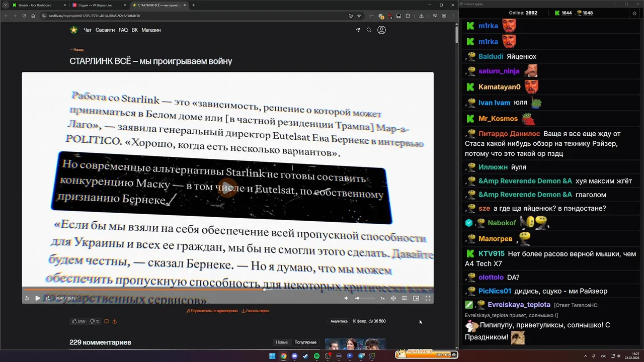Image resolution: width=644 pixels, height=362 pixels.
Task: Open chat window settings icon at top-right
Action: (634, 13)
